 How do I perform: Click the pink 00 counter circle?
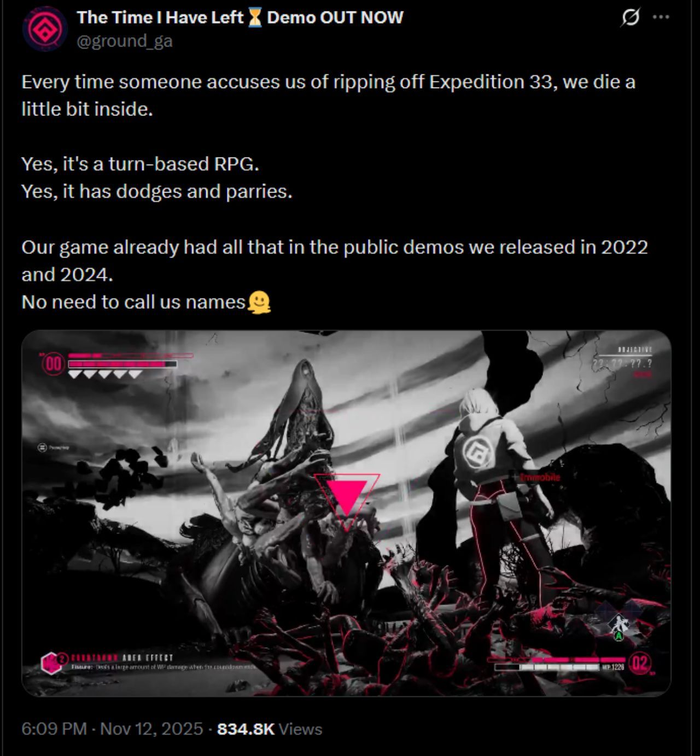54,364
